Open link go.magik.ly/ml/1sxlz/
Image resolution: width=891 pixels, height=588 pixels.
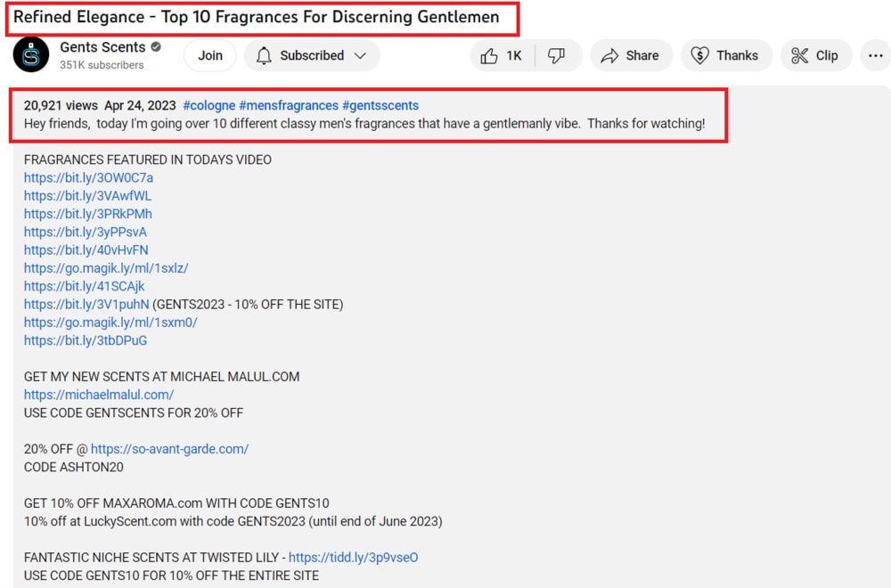tap(106, 268)
